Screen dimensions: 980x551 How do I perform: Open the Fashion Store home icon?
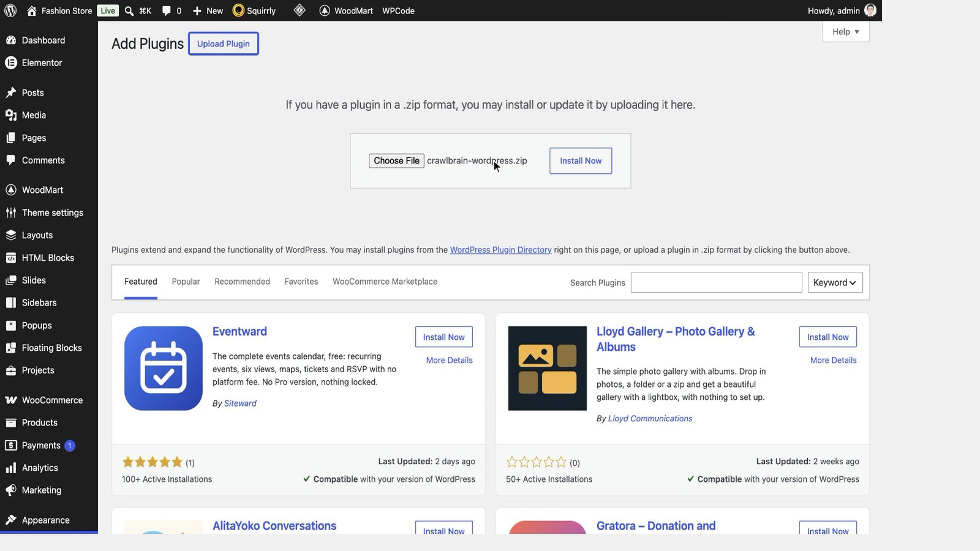[32, 10]
